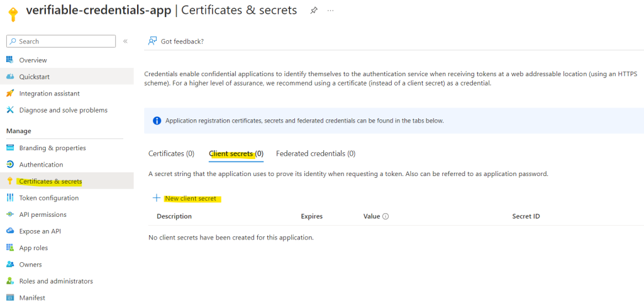Click the Branding & properties icon

point(10,148)
